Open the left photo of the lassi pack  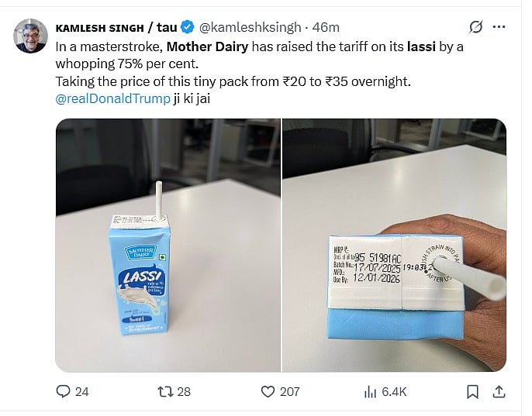[168, 245]
